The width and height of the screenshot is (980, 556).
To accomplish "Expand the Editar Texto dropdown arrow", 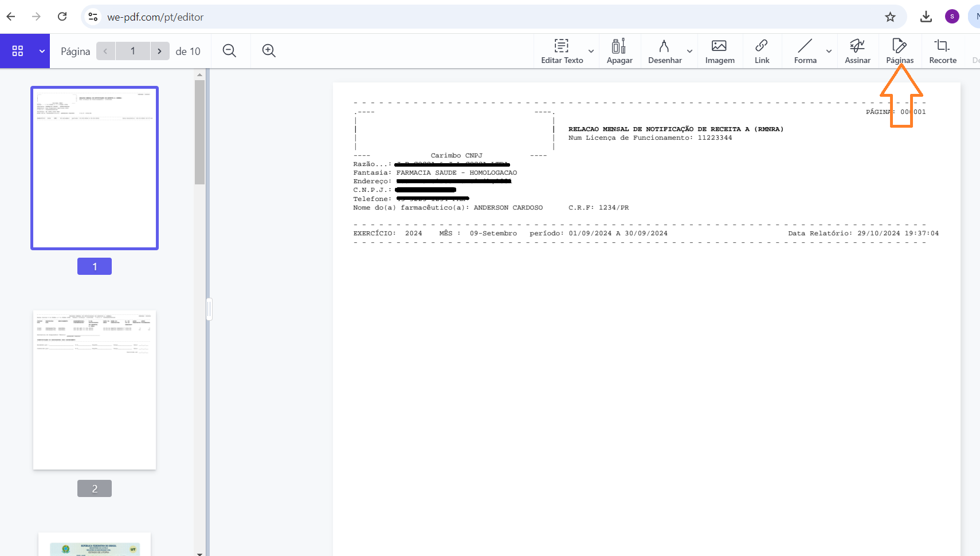I will [591, 52].
